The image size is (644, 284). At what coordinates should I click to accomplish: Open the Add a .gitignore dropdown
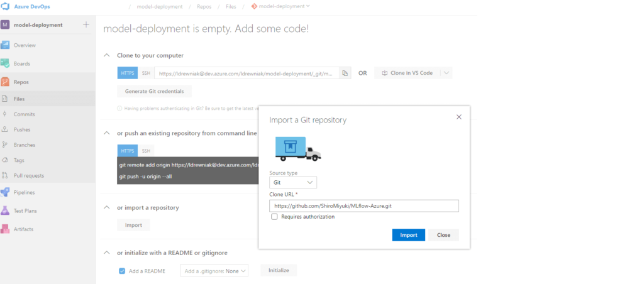point(214,271)
